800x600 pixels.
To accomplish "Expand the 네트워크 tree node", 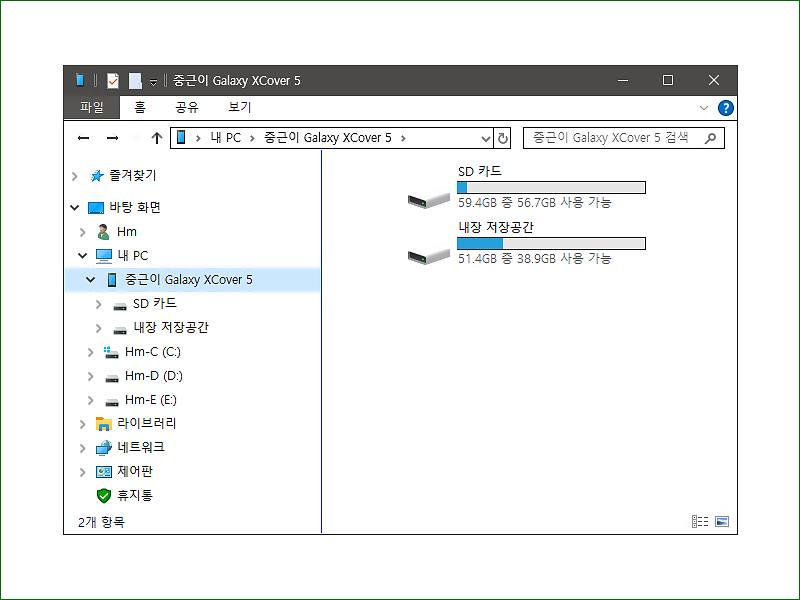I will coord(82,448).
